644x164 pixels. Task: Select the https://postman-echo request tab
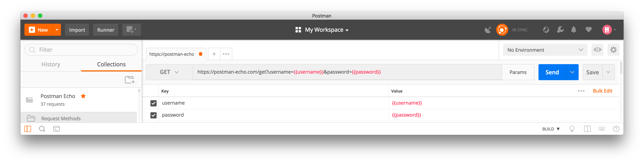tap(172, 54)
